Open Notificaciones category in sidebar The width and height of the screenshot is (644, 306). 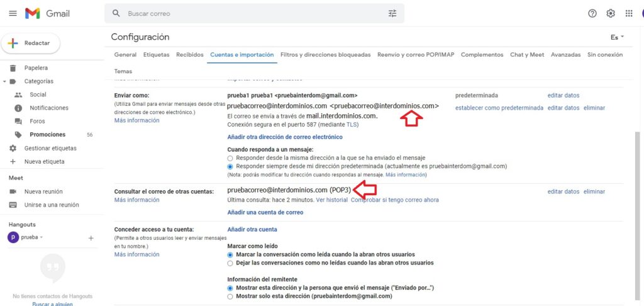(49, 108)
